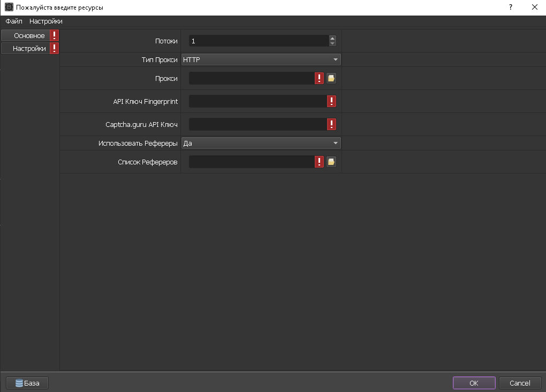The image size is (546, 392).
Task: Click the Список Рефереров label
Action: [x=148, y=162]
